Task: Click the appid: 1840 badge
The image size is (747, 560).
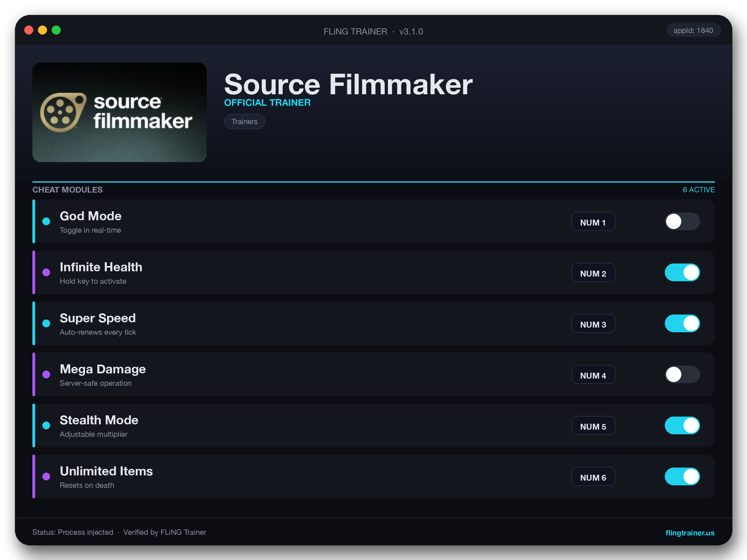Action: [693, 30]
